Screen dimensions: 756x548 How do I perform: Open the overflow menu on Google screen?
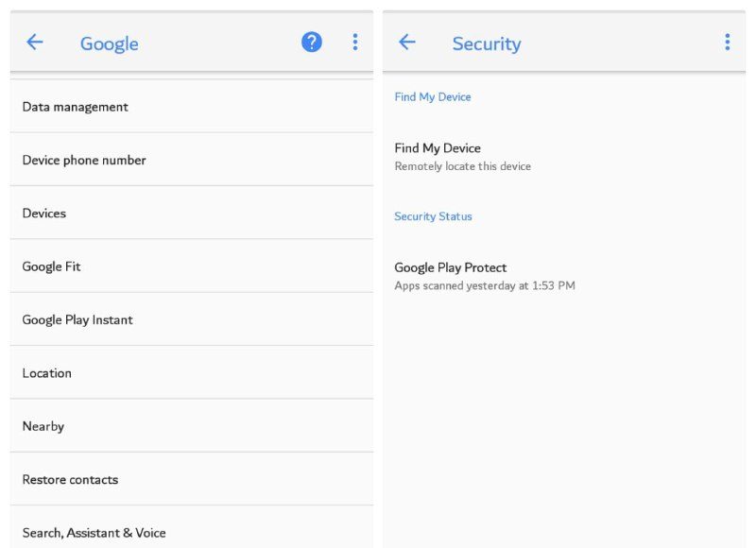coord(355,43)
